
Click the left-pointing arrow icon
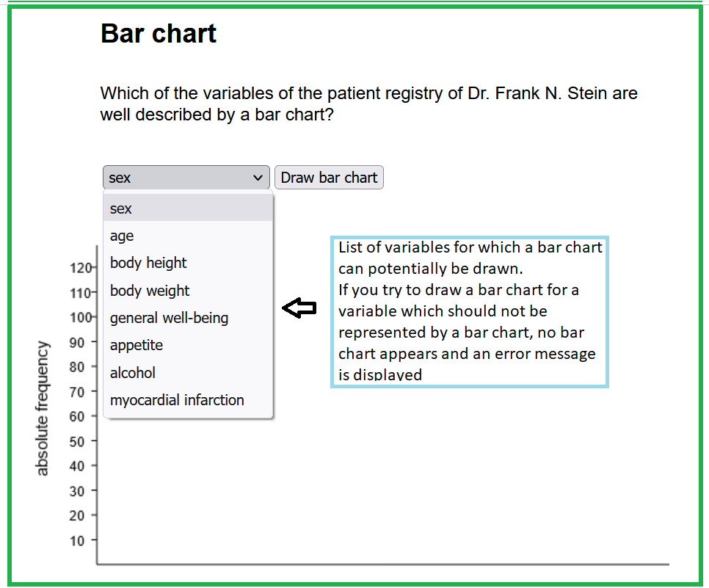(x=299, y=309)
